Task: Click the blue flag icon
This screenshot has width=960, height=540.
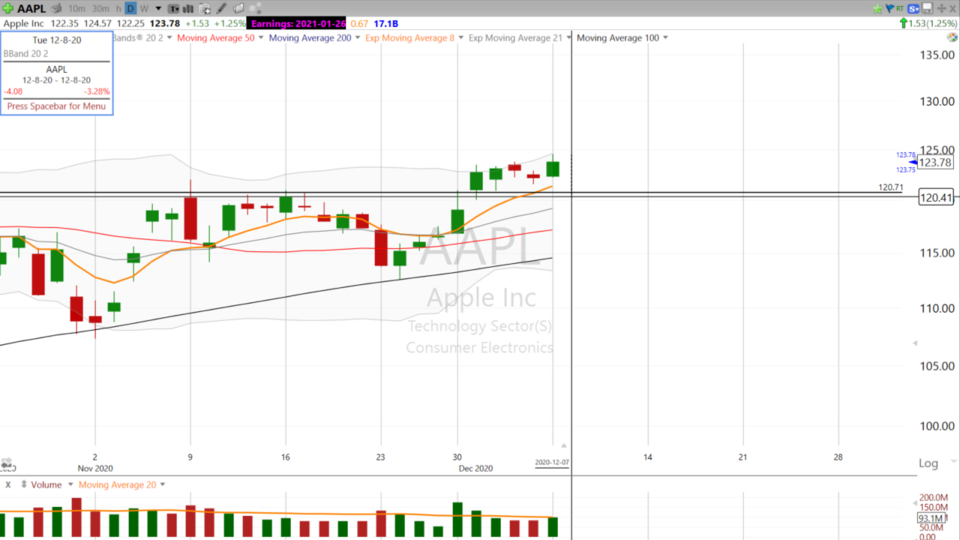Action: [x=890, y=9]
